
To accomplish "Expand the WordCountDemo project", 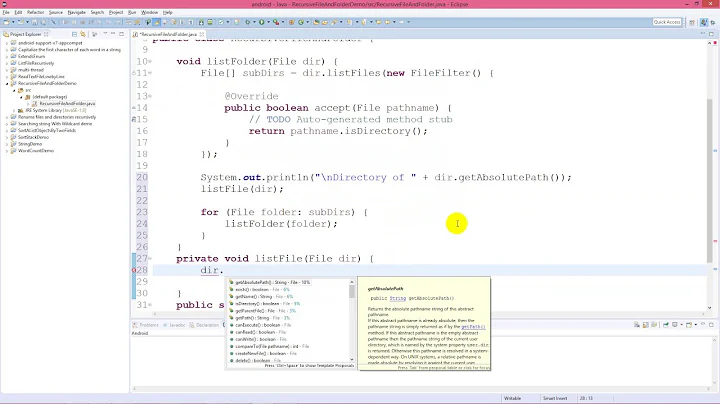I will 7,151.
